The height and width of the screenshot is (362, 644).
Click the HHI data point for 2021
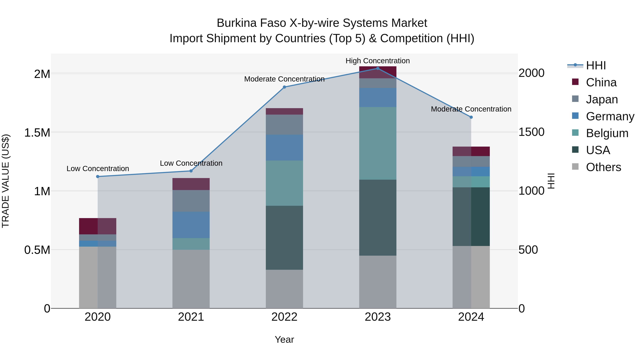191,171
